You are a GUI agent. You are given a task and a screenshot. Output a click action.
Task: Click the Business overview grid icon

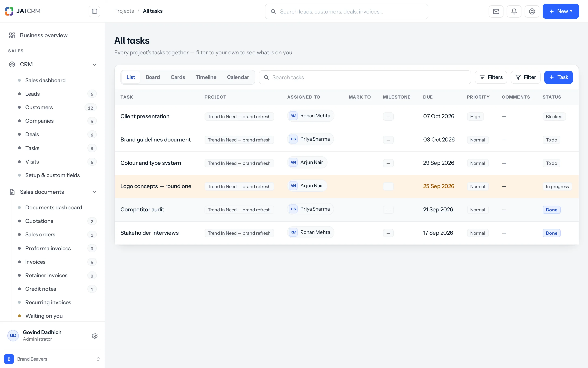(12, 35)
